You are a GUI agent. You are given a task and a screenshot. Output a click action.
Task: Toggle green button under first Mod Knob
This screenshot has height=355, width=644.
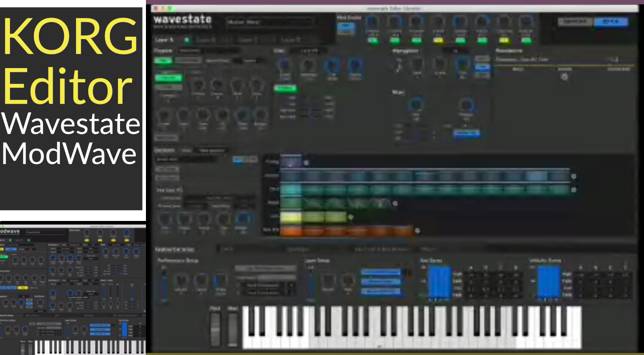tap(373, 41)
